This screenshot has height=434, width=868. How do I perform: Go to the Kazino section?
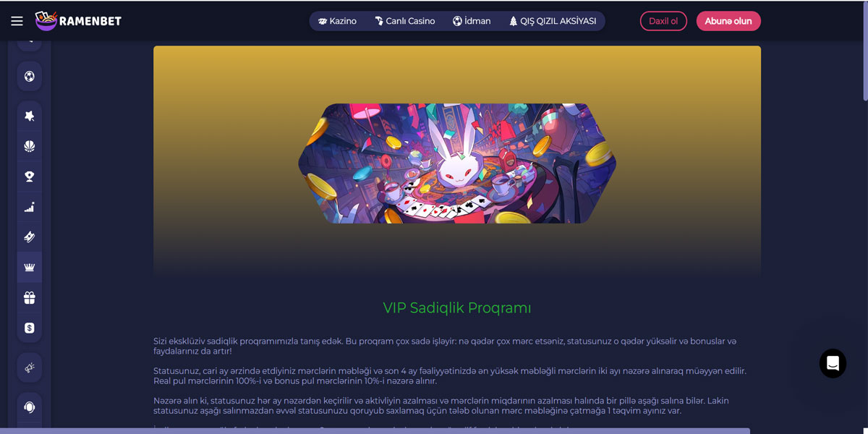pos(337,21)
